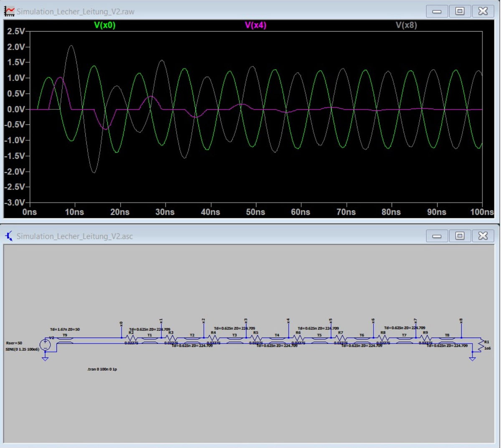Click the magenta V(x4) trace label

click(x=256, y=25)
